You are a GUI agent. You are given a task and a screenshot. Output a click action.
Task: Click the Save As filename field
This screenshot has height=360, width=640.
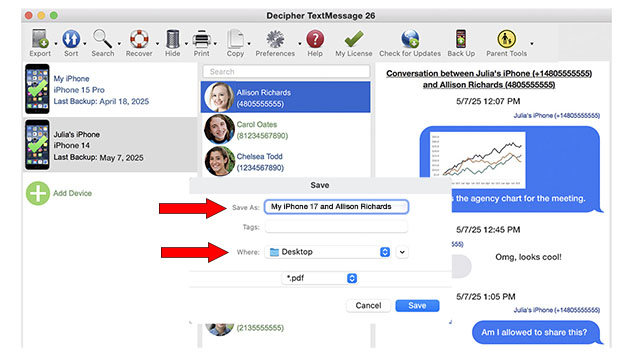click(x=336, y=207)
